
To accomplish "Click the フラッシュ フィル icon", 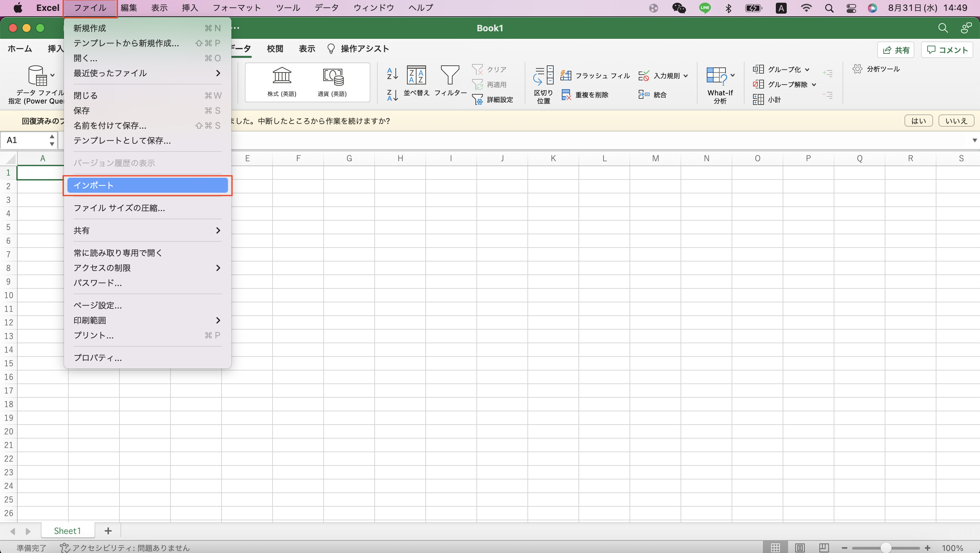I will pos(566,75).
